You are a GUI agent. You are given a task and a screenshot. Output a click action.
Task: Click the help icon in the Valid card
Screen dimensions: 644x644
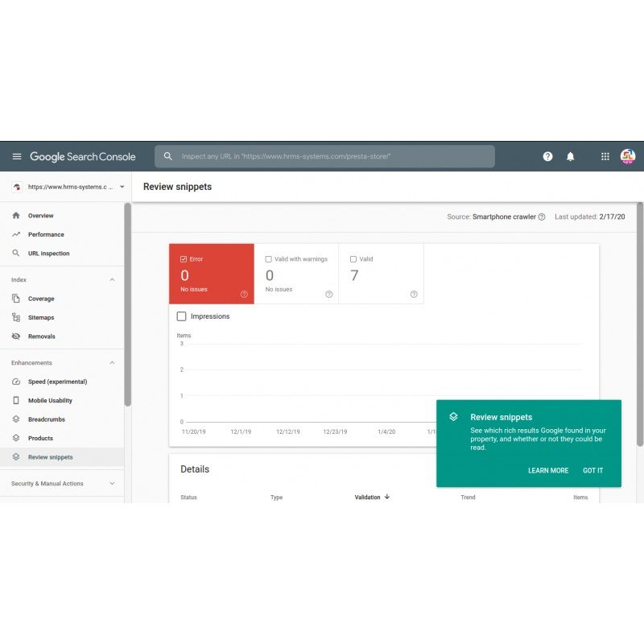point(414,294)
